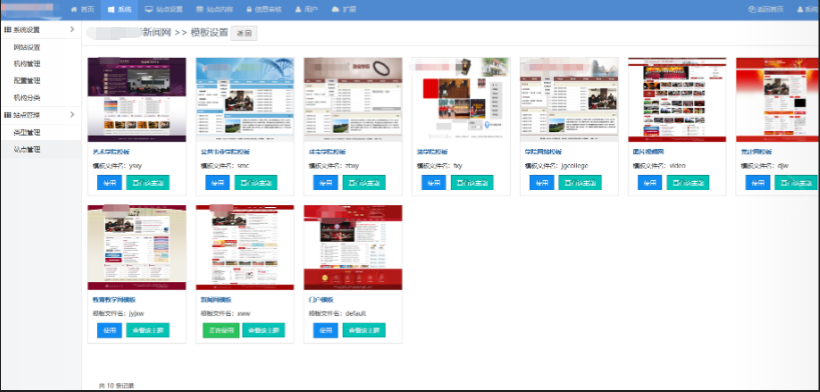Viewport: 820px width, 392px height.
Task: Click teal view-theme button on zbxy card
Action: coord(364,182)
